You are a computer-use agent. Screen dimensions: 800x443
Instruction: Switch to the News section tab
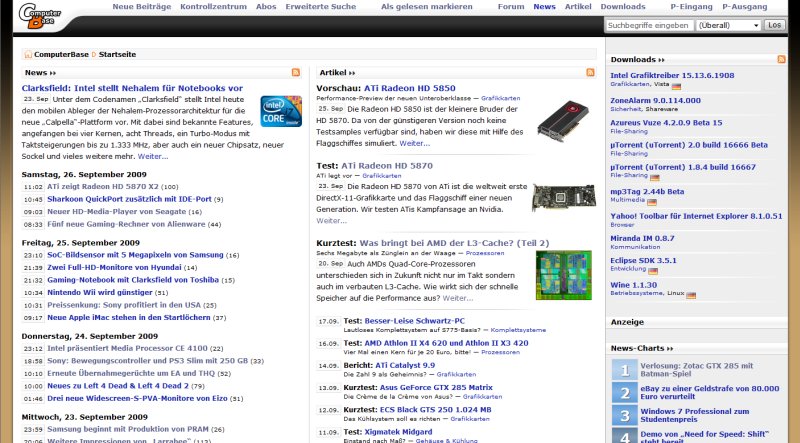[544, 7]
